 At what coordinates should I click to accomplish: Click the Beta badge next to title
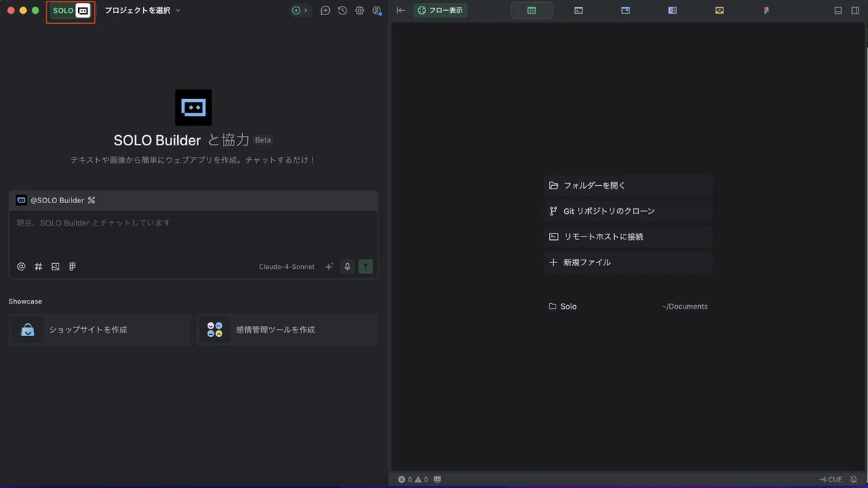(263, 140)
